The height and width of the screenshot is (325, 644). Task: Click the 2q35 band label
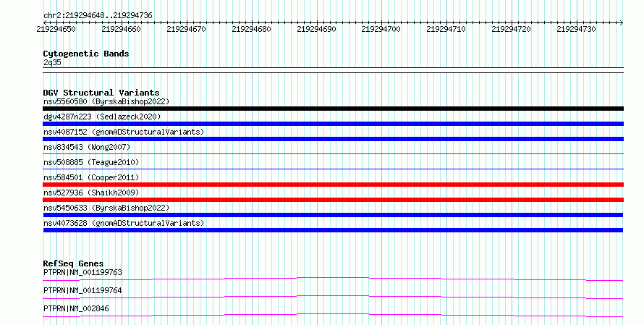52,62
